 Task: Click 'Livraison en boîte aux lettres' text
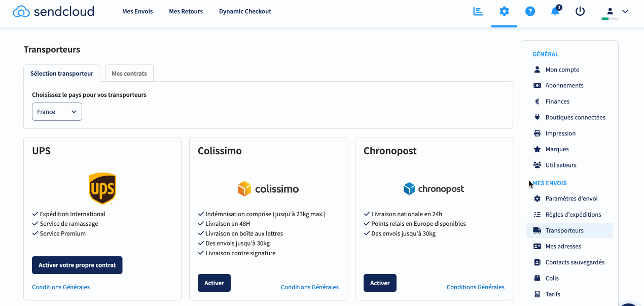tap(244, 233)
